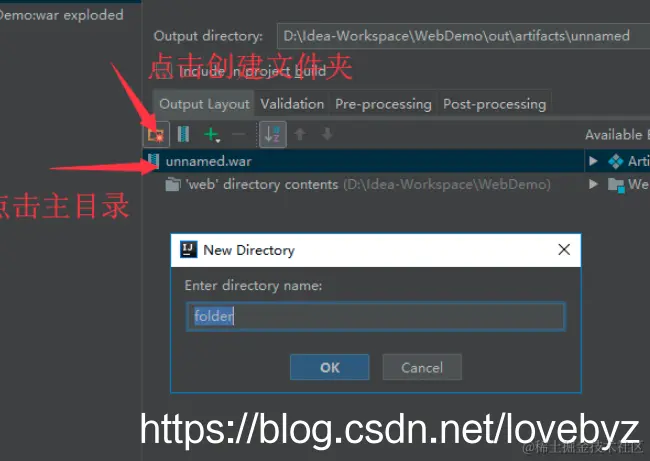
Task: Click Cancel in New Directory dialog
Action: (422, 367)
